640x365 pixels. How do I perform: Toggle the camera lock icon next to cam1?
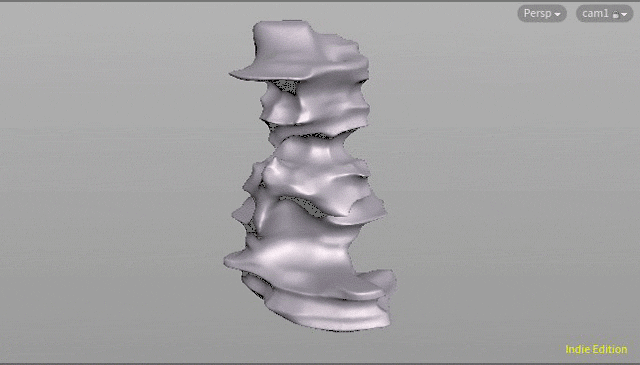click(616, 14)
